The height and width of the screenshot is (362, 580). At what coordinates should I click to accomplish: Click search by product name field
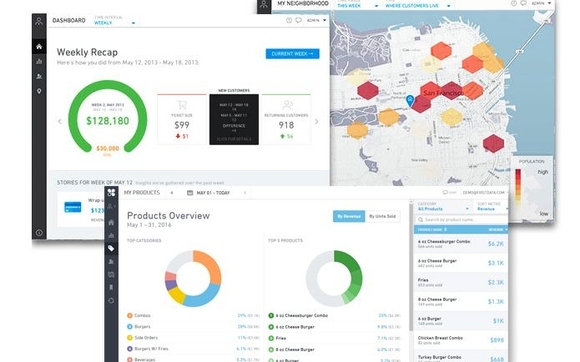[461, 220]
